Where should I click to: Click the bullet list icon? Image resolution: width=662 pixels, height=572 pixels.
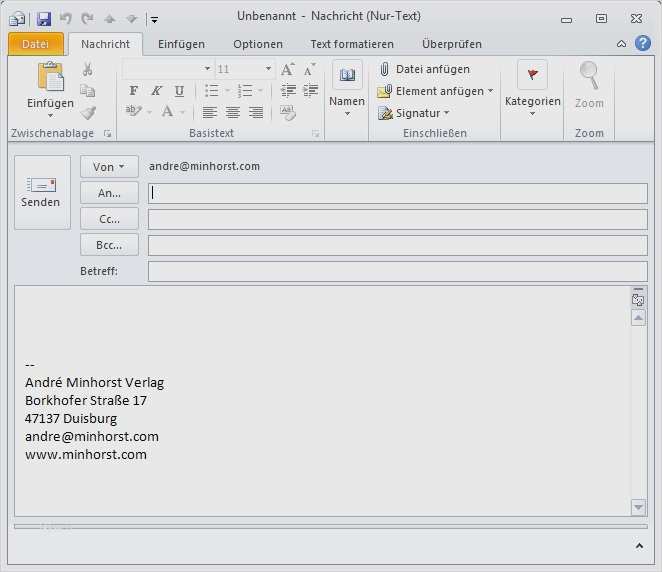point(212,90)
